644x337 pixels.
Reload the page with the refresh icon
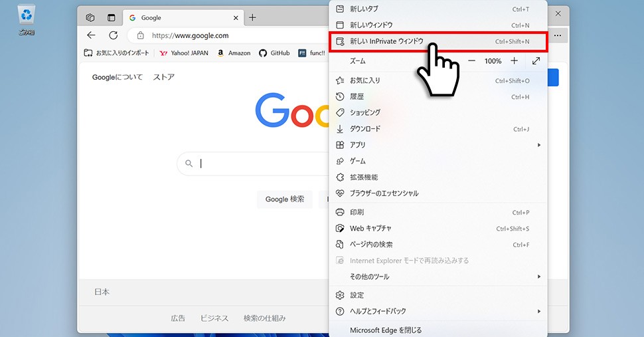point(114,35)
